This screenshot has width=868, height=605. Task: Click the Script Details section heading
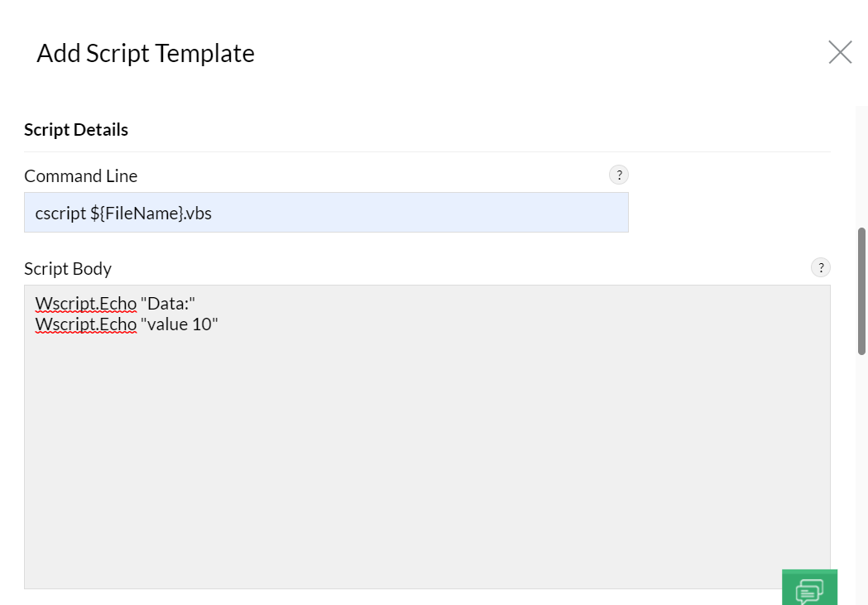[76, 130]
